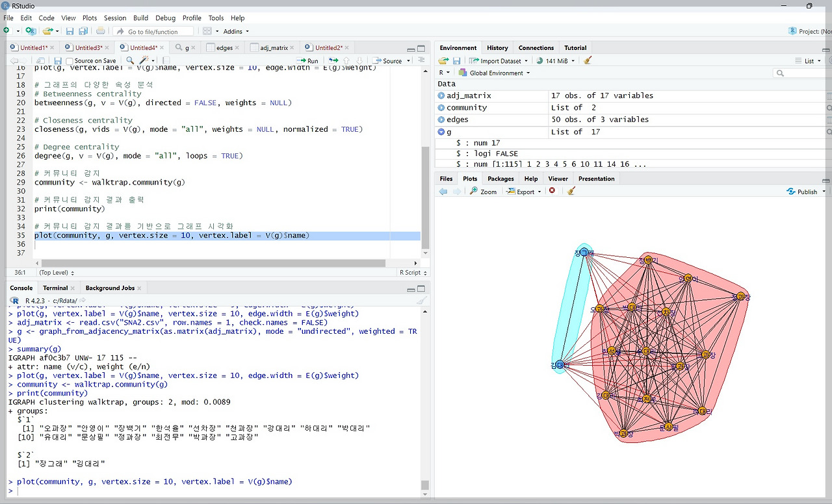
Task: Show document outline icon in editor
Action: tap(421, 61)
